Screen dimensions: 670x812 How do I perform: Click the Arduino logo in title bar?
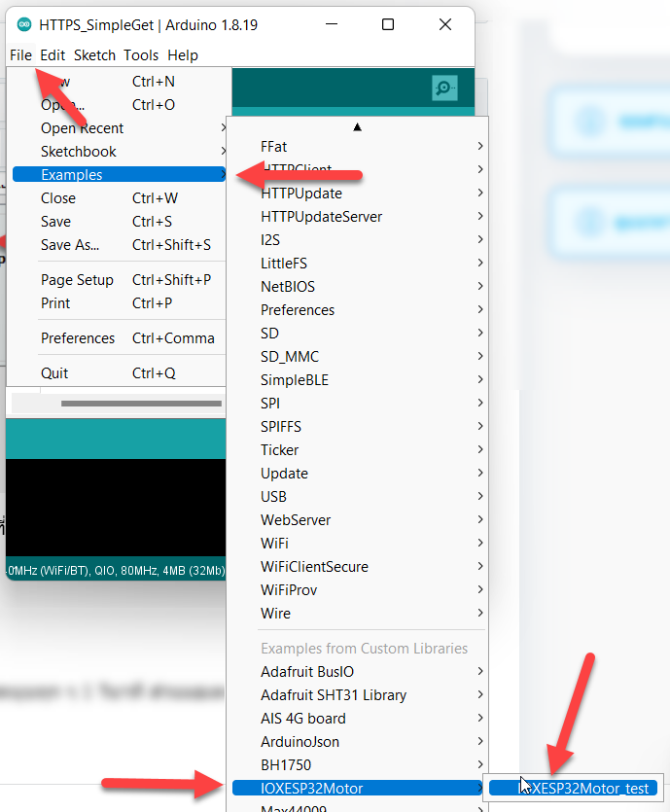click(23, 24)
